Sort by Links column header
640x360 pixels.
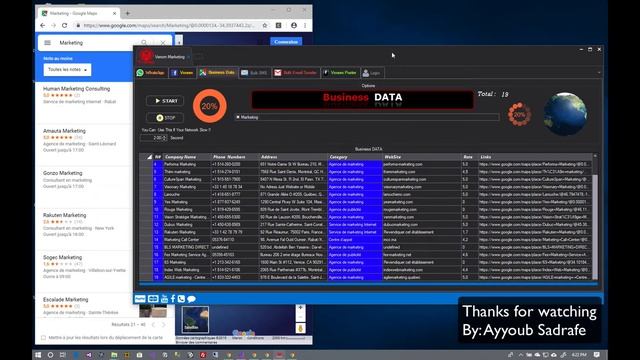(x=535, y=157)
